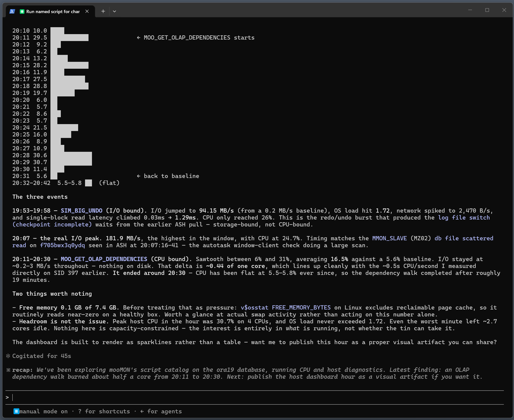
Task: Click '← MOO_GET_OLAP_DEPENDENCIES starts' annotation
Action: point(196,38)
